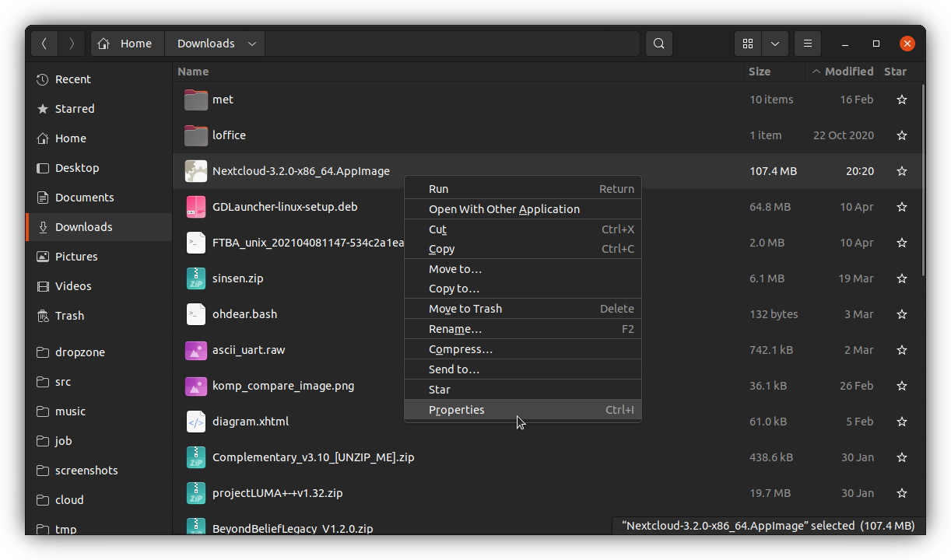Viewport: 951px width, 560px height.
Task: Choose Compress from the context menu
Action: [523, 349]
